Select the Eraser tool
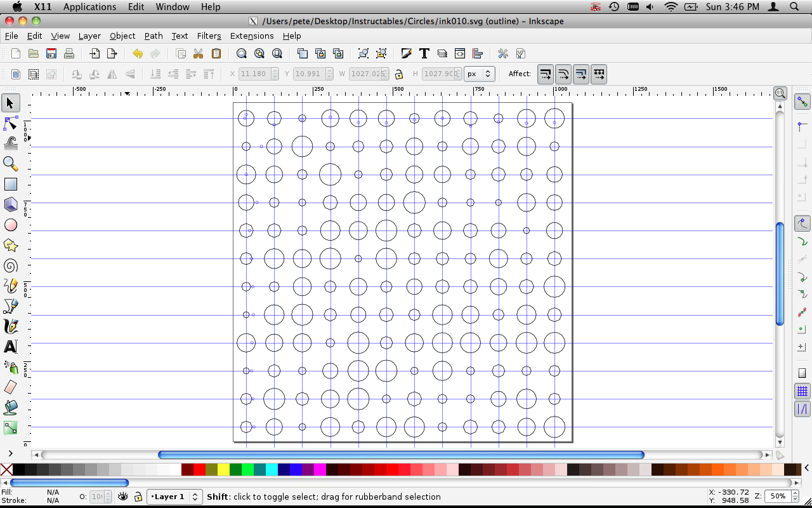Image resolution: width=812 pixels, height=508 pixels. [x=11, y=387]
